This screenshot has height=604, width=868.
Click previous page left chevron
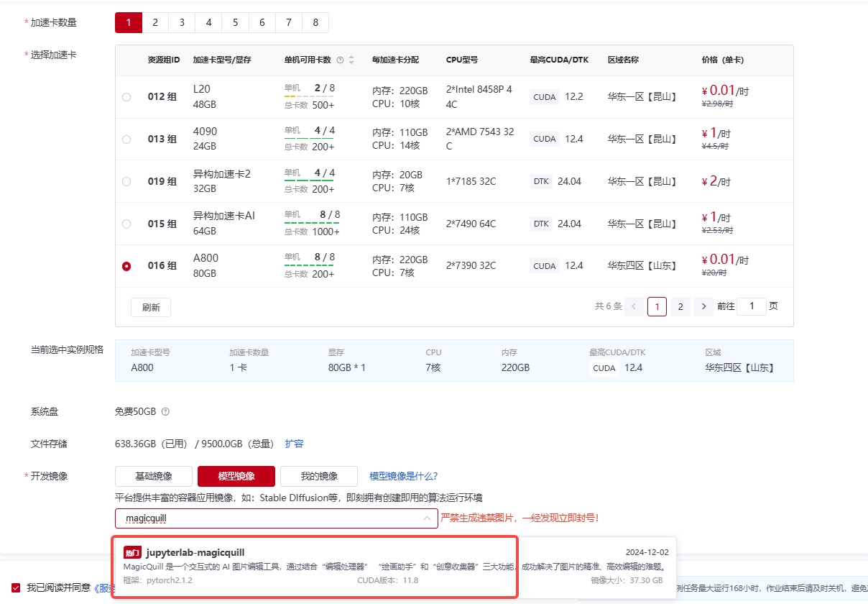tap(634, 306)
